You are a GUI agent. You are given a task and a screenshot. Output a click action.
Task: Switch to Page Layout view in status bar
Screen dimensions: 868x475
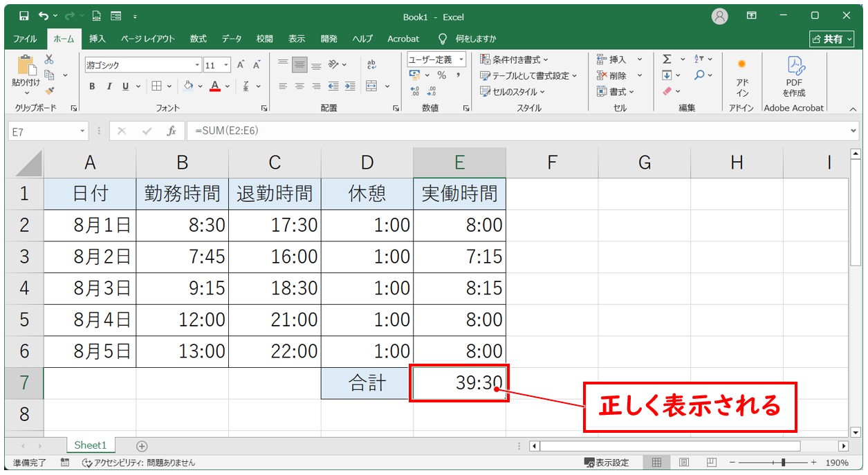[683, 463]
